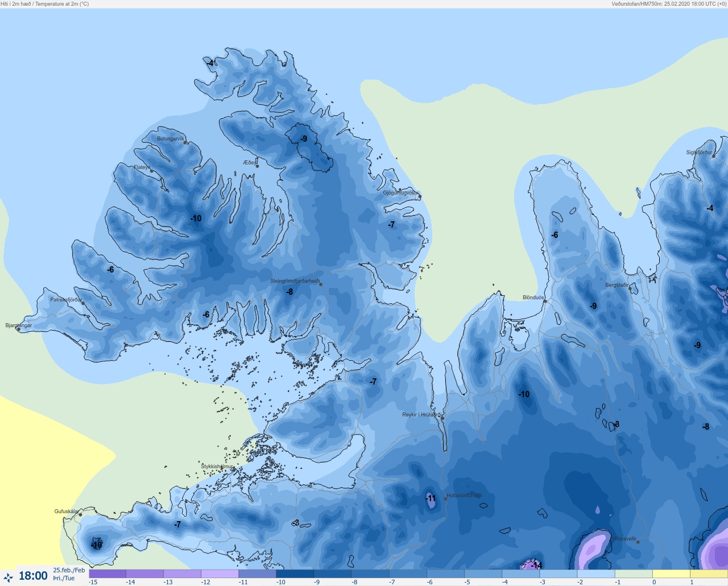Click the Gufuskálar station marker

[x=80, y=515]
